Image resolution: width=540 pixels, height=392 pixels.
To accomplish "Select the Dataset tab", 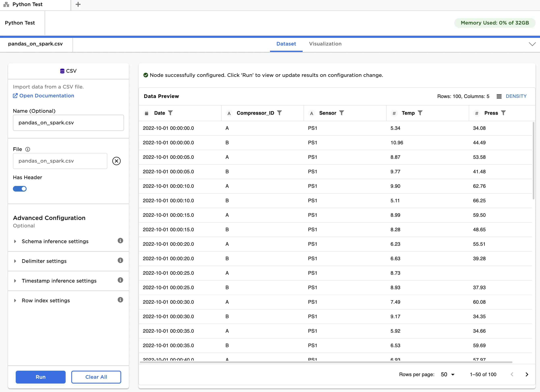I will [x=286, y=44].
